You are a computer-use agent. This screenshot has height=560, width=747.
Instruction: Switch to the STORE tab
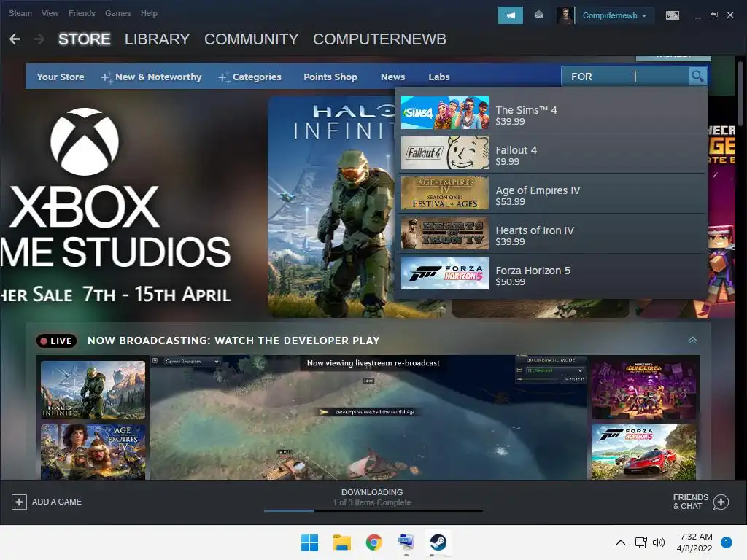coord(85,39)
